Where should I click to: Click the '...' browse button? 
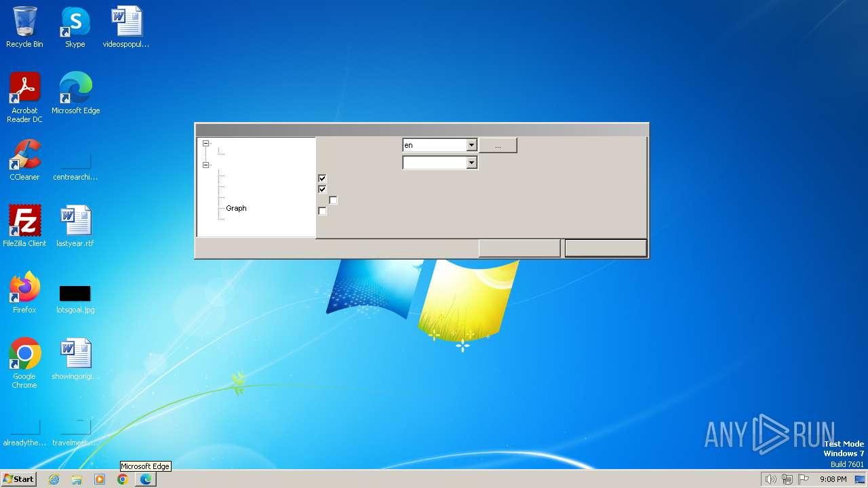point(498,145)
